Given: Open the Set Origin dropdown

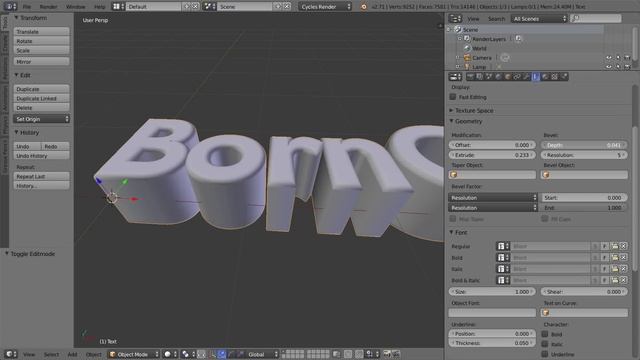Looking at the screenshot, I should (x=41, y=119).
